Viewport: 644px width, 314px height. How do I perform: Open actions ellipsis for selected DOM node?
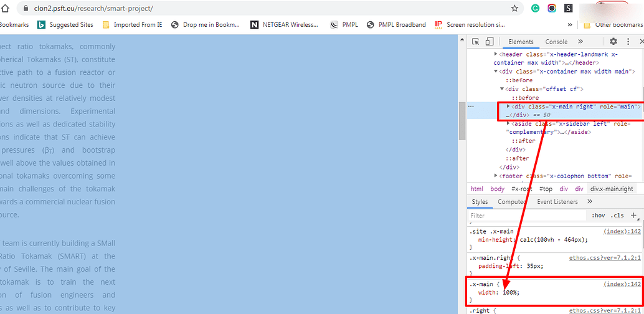point(471,106)
